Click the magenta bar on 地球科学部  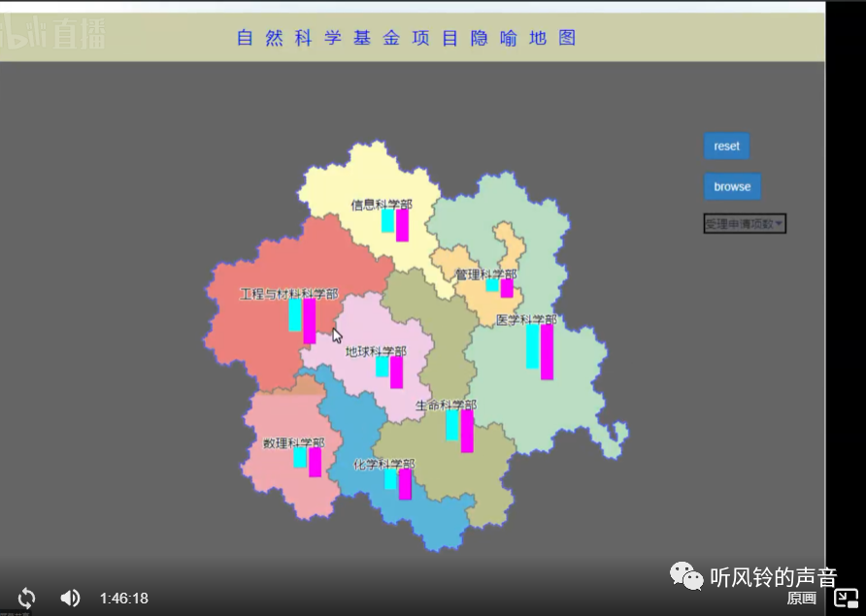click(397, 373)
